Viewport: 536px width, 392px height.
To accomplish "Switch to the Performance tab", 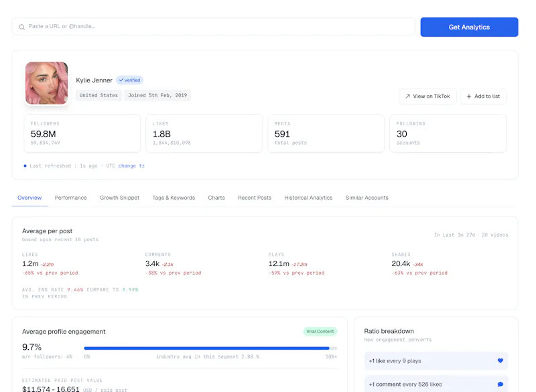I will (x=70, y=198).
